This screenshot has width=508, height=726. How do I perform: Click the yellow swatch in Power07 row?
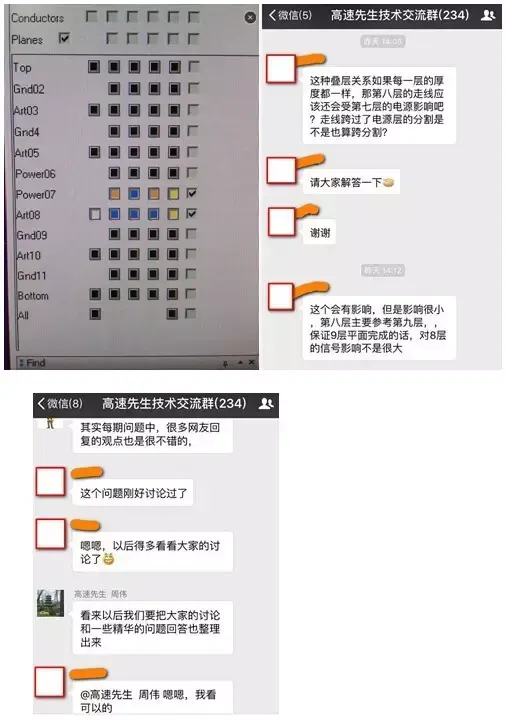173,193
